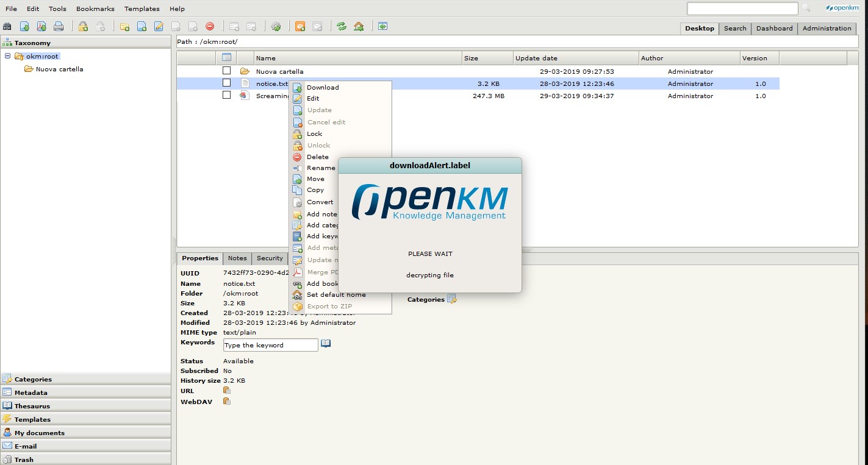This screenshot has width=868, height=465.
Task: Click the green refresh arrows toolbar icon
Action: pyautogui.click(x=342, y=26)
